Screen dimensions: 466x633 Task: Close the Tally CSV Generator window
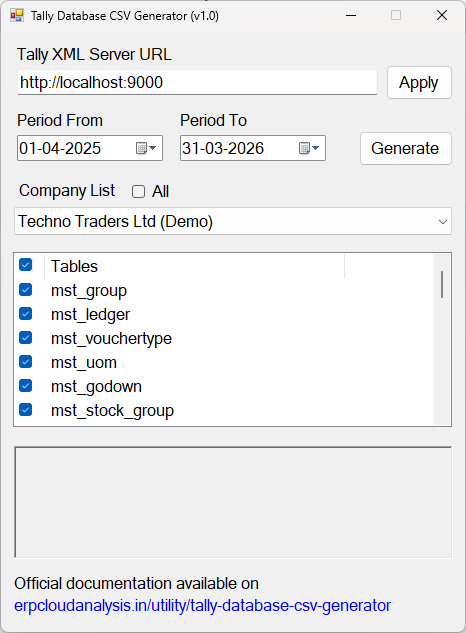pyautogui.click(x=442, y=15)
